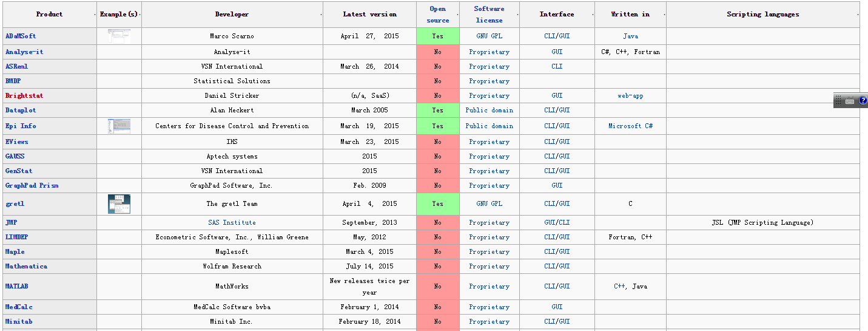Select the 'Econometric Software, Inc., William Greene' cell
This screenshot has height=331, width=868.
(232, 237)
